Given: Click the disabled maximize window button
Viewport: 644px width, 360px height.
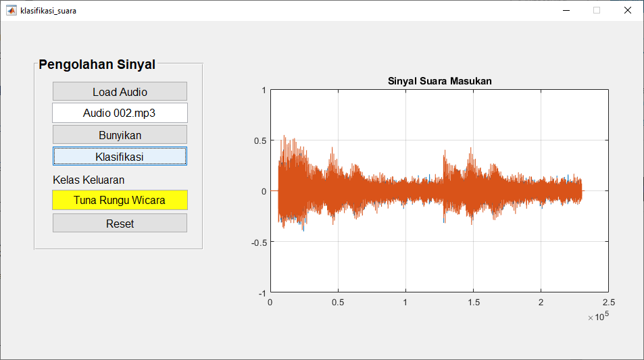Looking at the screenshot, I should click(x=597, y=10).
